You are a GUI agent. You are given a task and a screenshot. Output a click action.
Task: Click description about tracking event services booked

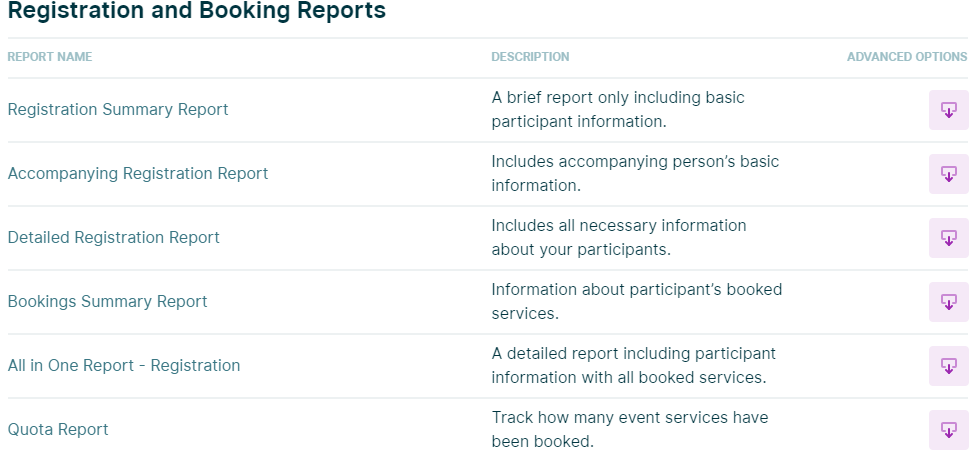coord(630,430)
